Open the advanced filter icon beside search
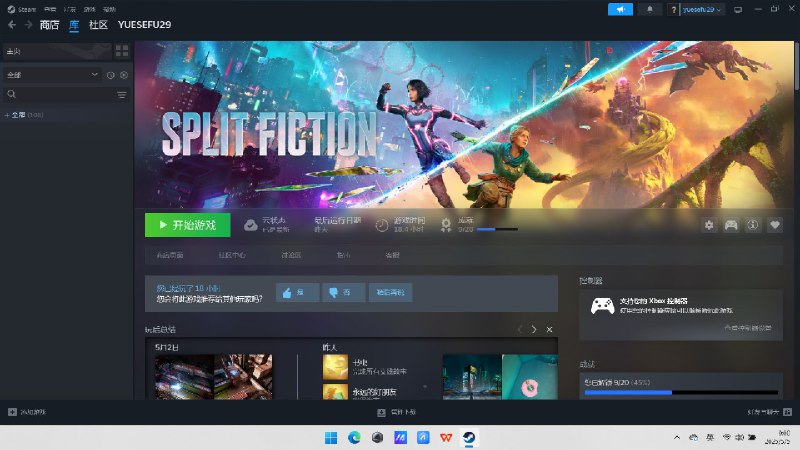Image resolution: width=800 pixels, height=450 pixels. (122, 94)
